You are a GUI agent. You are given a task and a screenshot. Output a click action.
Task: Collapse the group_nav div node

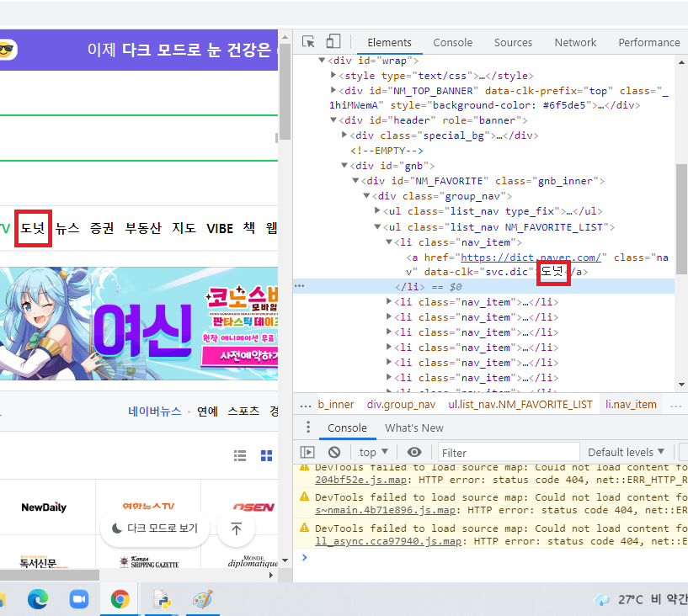pos(367,195)
